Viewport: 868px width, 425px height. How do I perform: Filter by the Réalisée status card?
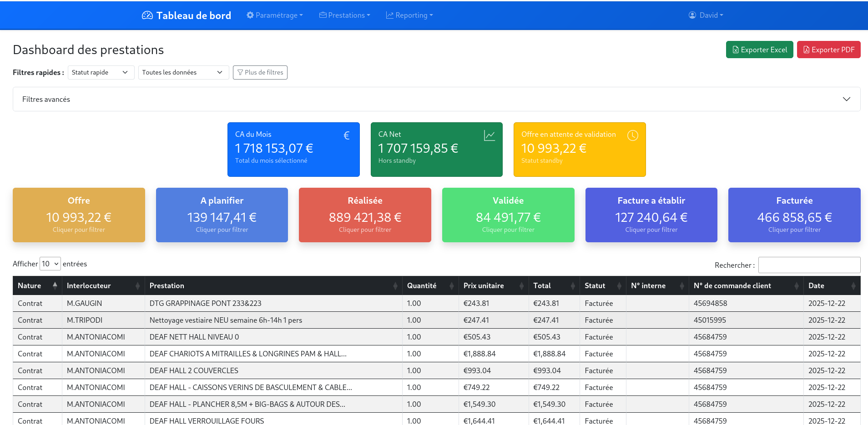point(365,215)
